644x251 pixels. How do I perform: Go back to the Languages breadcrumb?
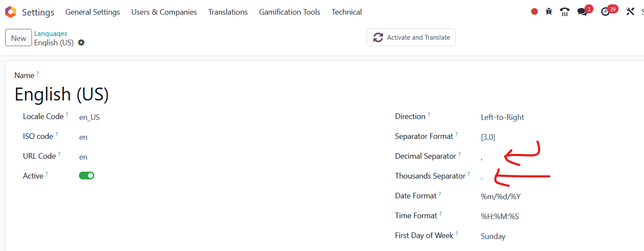(51, 33)
